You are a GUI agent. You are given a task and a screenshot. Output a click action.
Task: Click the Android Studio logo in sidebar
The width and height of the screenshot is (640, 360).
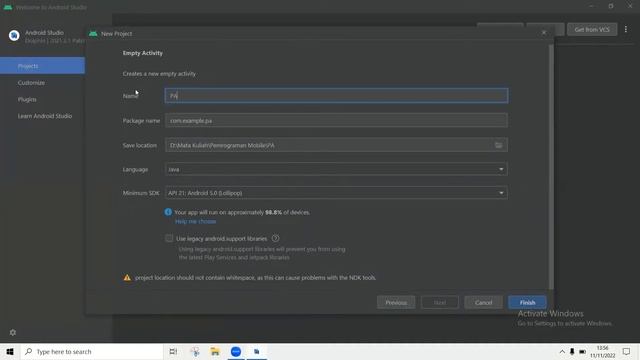pos(14,36)
